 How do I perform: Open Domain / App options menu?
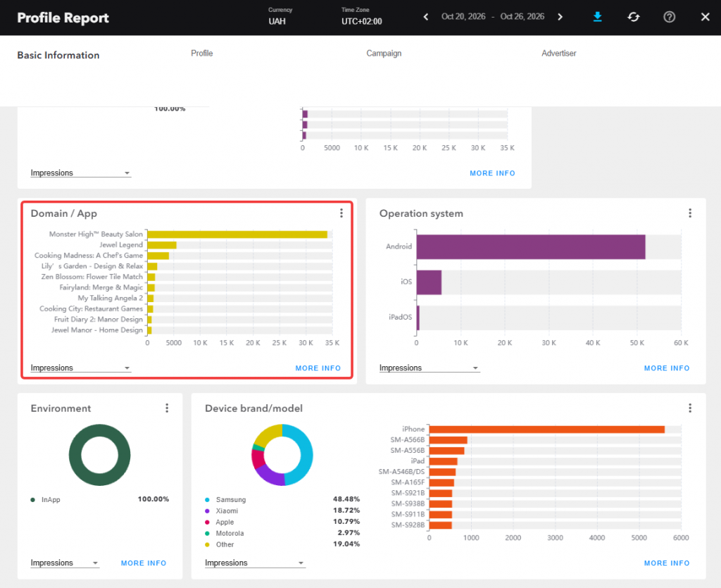click(341, 213)
